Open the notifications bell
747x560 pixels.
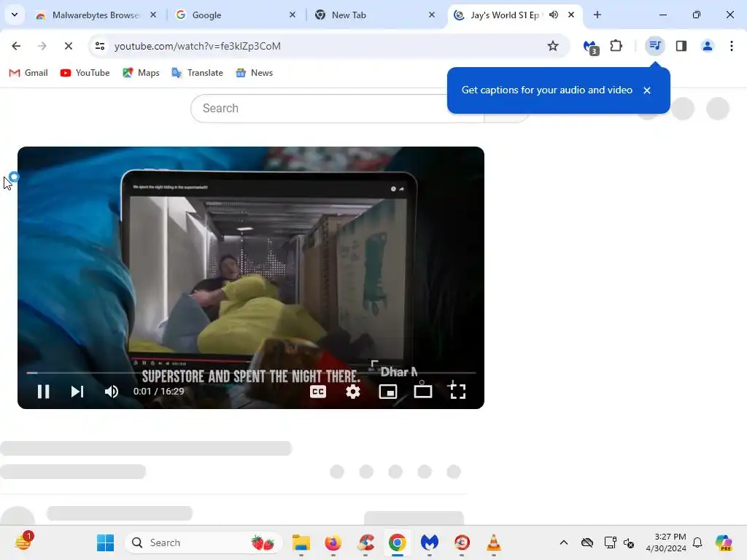point(697,542)
